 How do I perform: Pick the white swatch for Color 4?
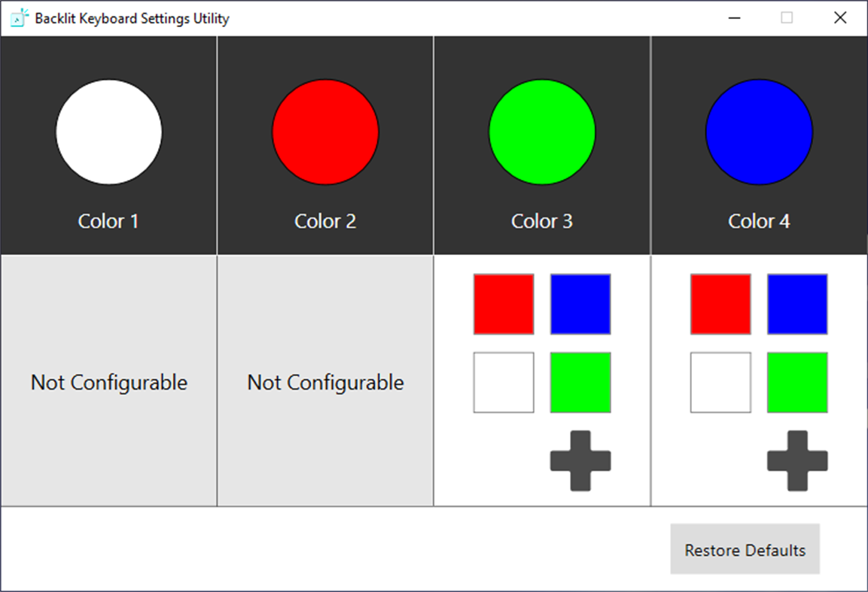coord(720,381)
